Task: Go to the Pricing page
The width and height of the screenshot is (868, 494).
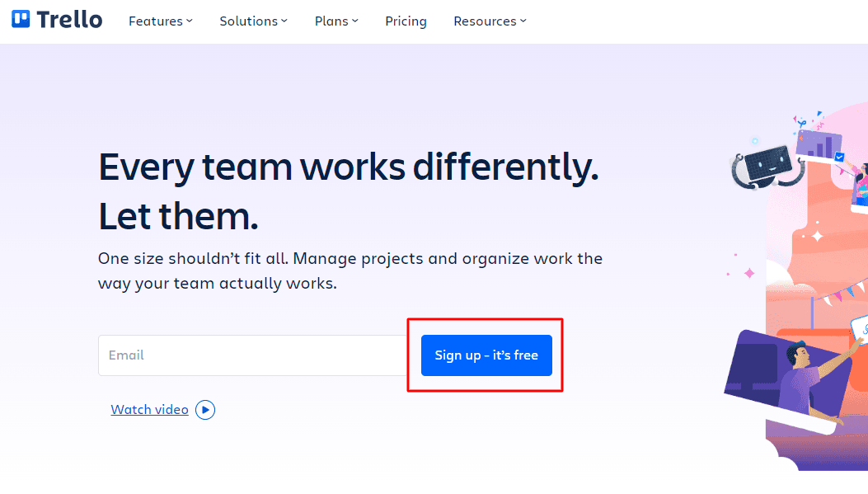Action: (x=406, y=21)
